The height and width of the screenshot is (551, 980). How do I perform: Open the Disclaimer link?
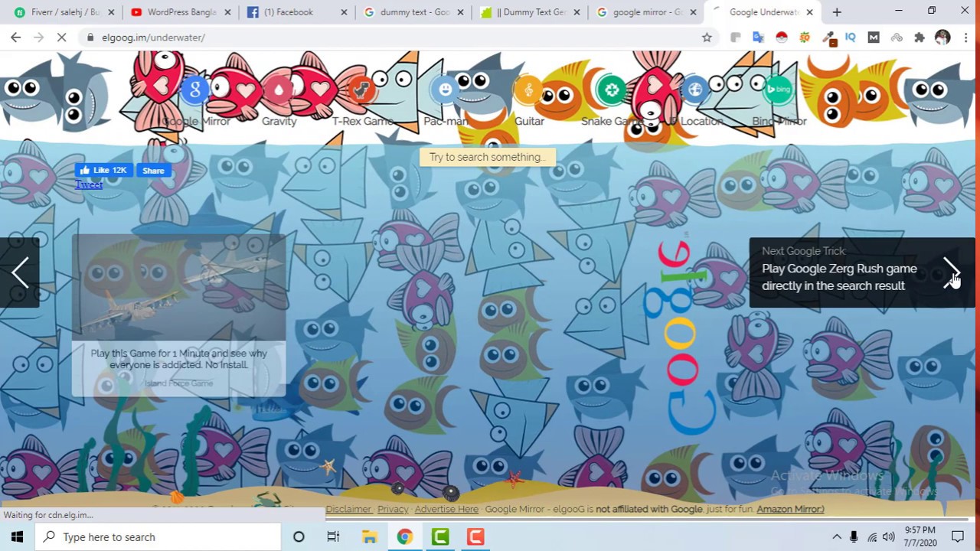348,509
